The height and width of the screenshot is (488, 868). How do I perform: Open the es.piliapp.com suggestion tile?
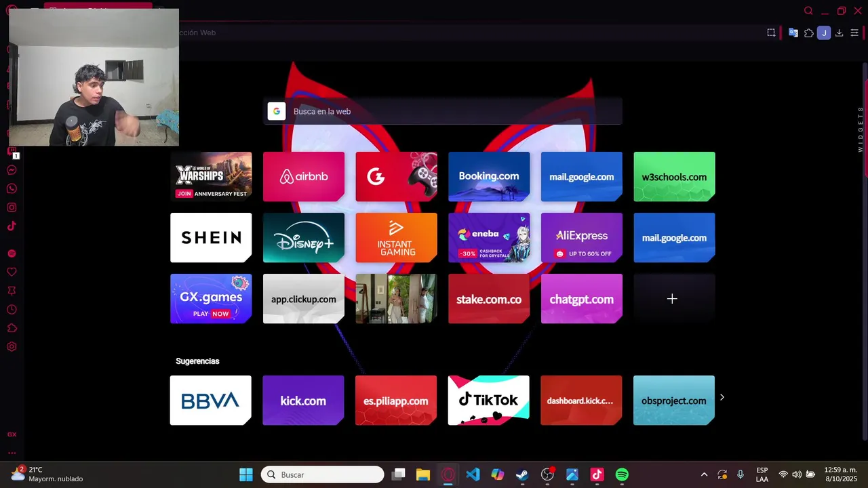pyautogui.click(x=396, y=400)
